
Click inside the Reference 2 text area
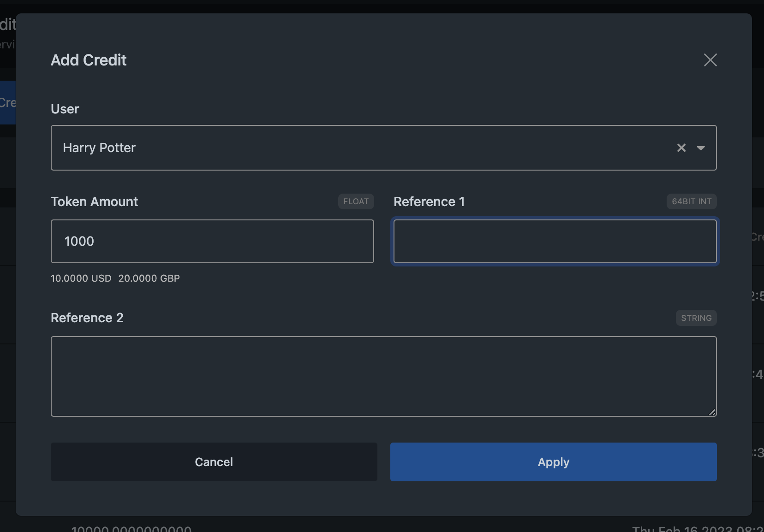(x=383, y=376)
